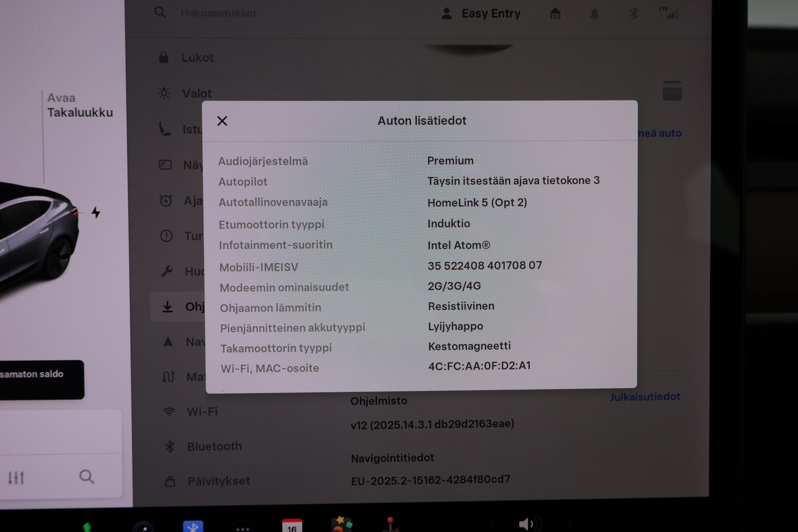Select the Induktio front motor value
This screenshot has width=798, height=532.
click(449, 224)
